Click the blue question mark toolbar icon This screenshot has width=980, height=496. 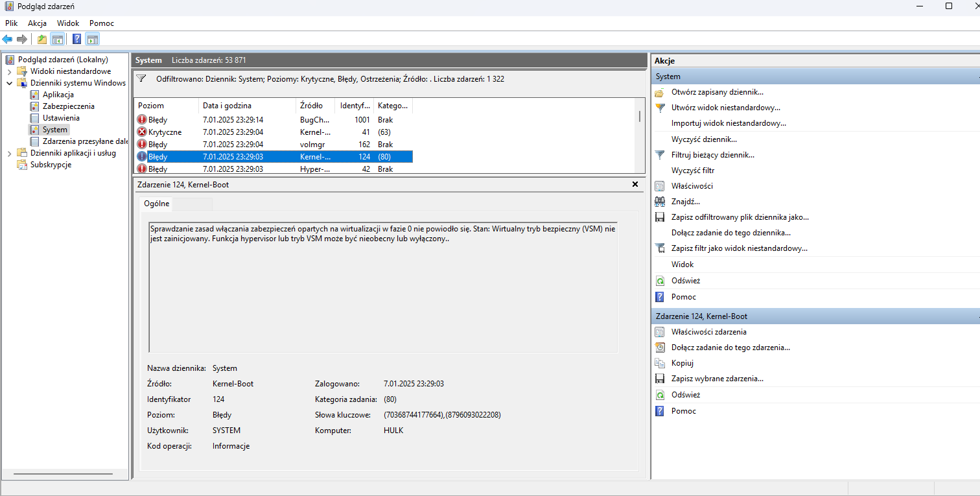(x=76, y=39)
